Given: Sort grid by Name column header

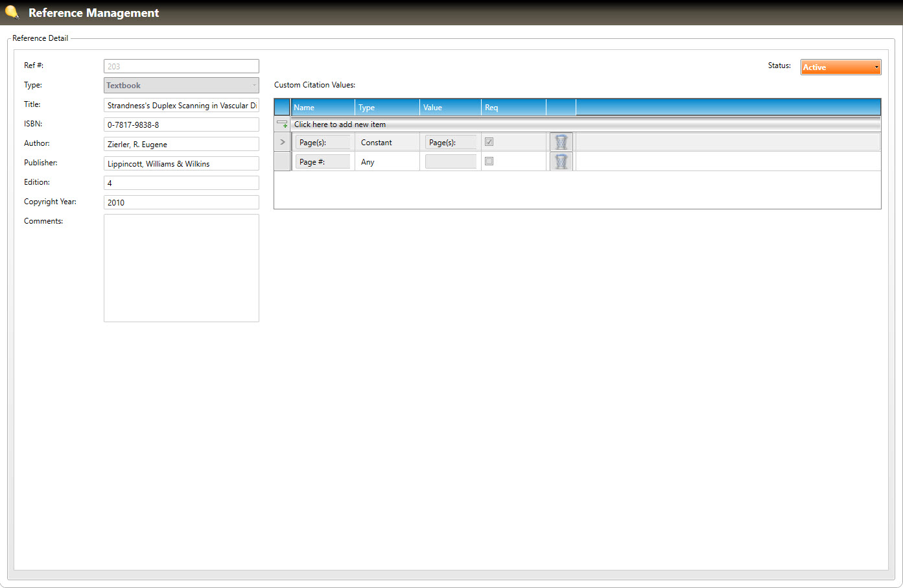Looking at the screenshot, I should click(323, 108).
